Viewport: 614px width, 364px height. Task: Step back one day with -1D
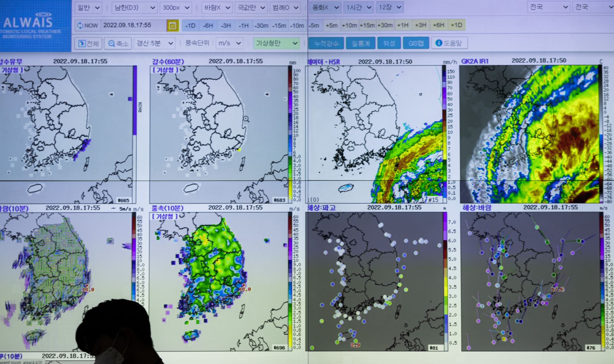click(x=190, y=26)
